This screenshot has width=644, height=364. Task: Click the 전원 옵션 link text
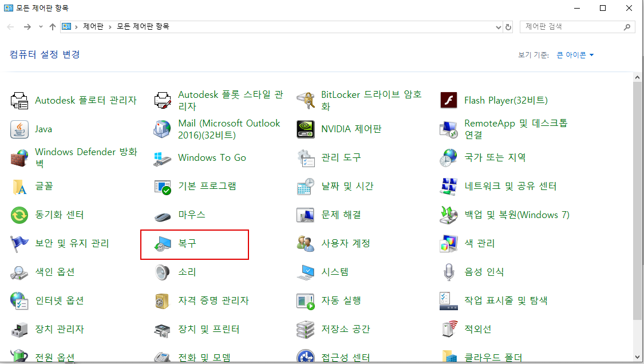(55, 358)
